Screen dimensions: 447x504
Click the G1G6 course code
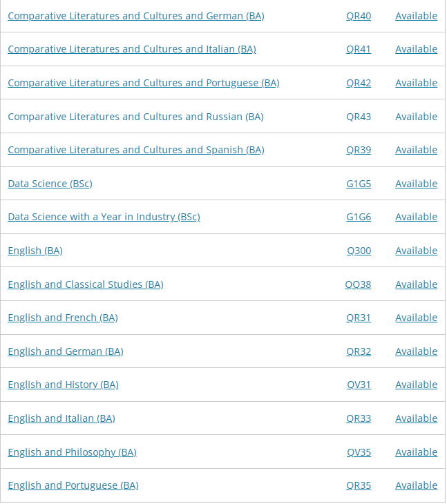pos(359,217)
